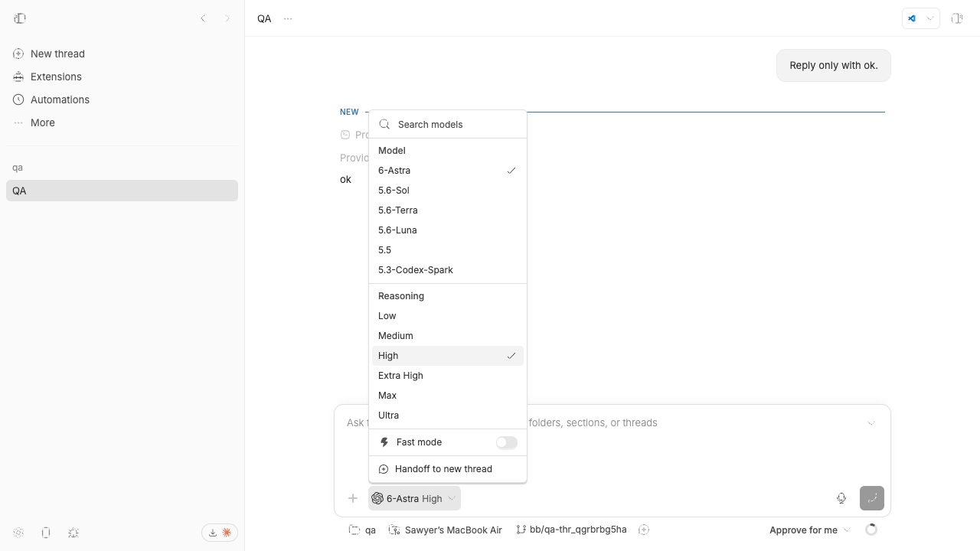Select 5.3-Codex-Spark from the model list
980x551 pixels.
pos(448,270)
